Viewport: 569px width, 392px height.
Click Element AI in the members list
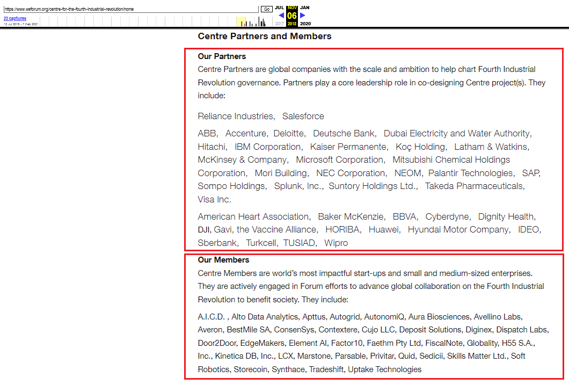308,343
